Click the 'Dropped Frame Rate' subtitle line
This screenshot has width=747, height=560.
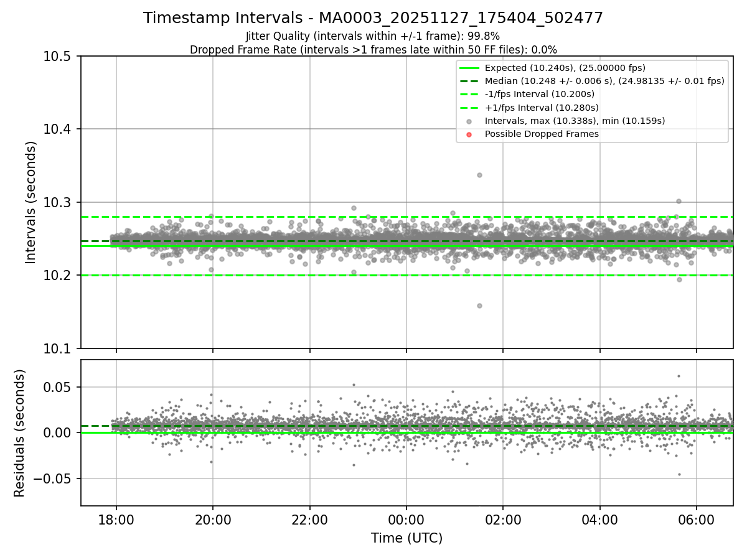click(374, 50)
